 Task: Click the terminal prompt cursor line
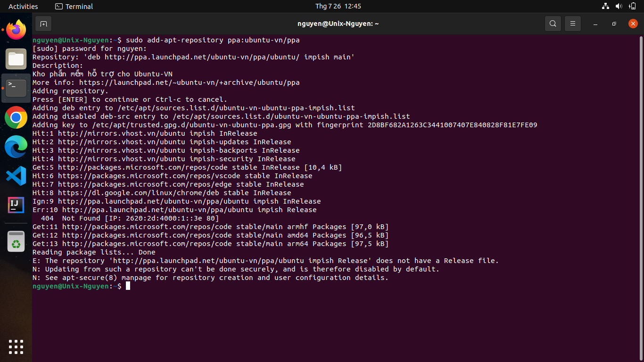[x=81, y=286]
